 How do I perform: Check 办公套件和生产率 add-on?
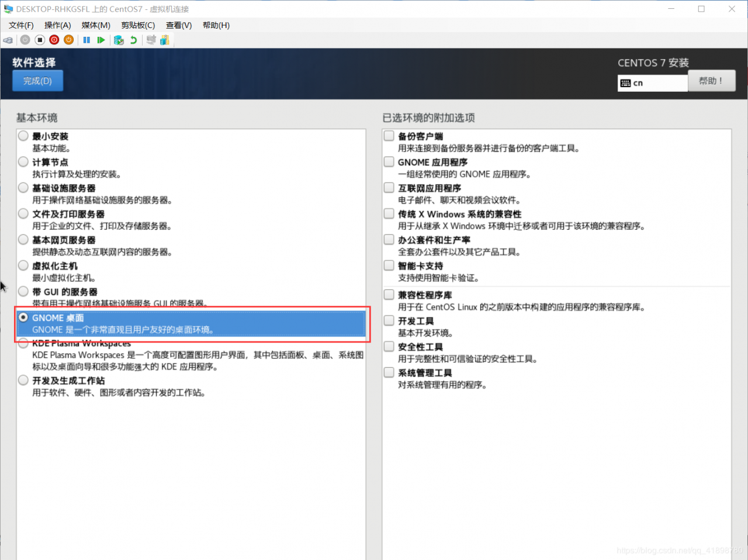coord(389,239)
